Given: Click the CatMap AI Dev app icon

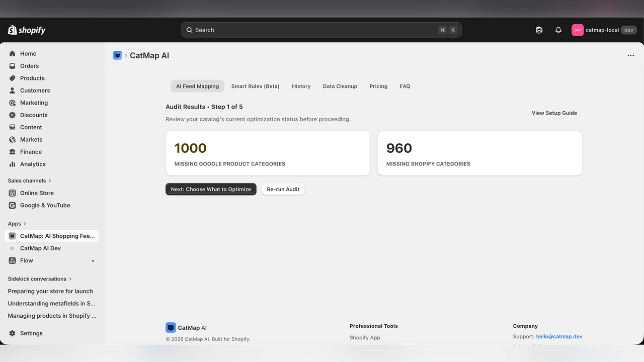Looking at the screenshot, I should [x=13, y=248].
